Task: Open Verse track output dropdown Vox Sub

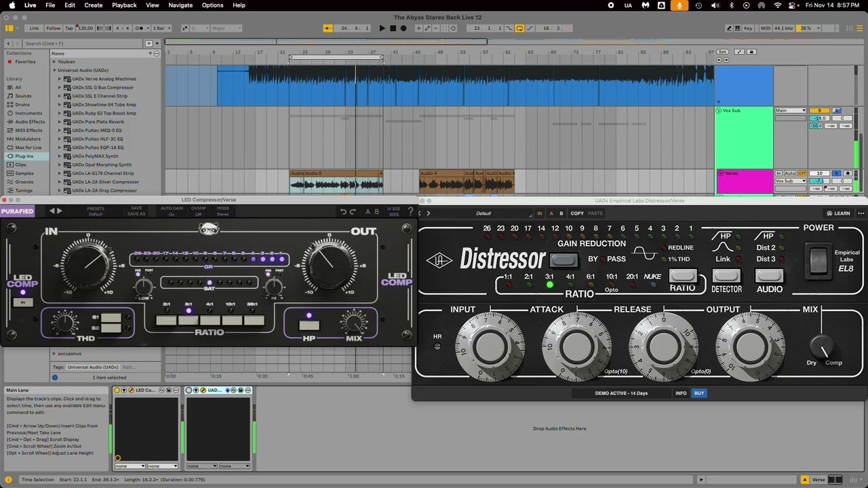Action: pos(791,181)
